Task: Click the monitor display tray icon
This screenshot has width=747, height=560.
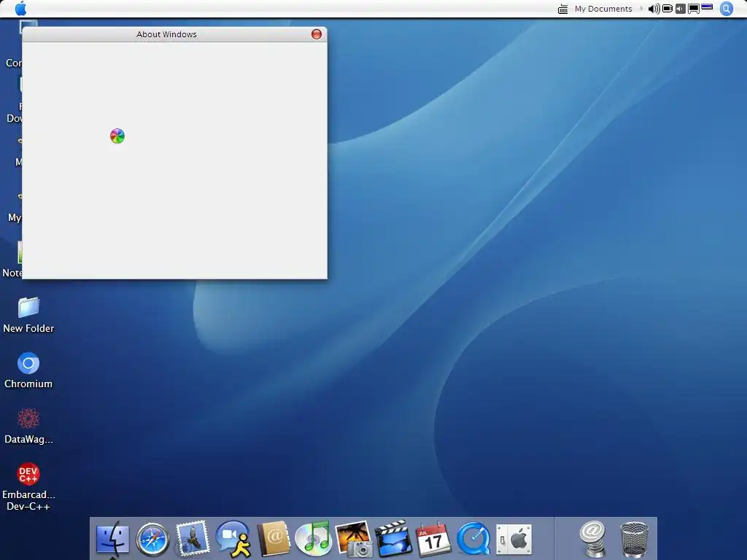Action: (694, 9)
